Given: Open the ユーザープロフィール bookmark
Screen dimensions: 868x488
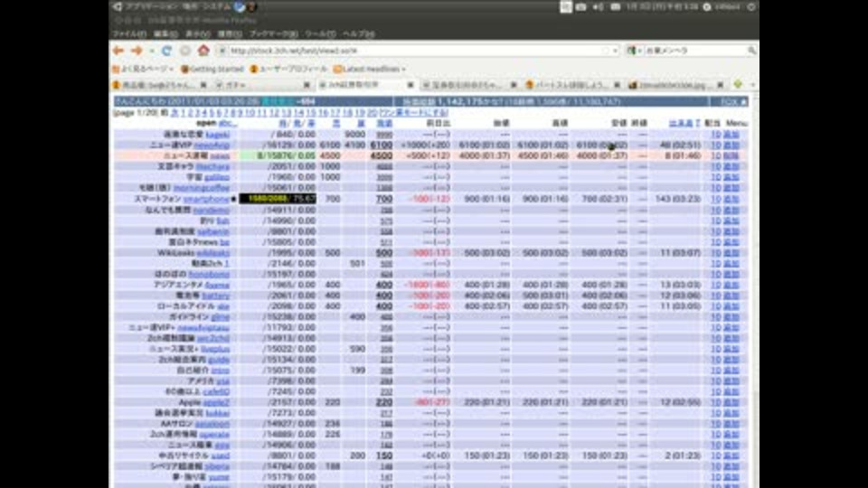Looking at the screenshot, I should pos(288,70).
